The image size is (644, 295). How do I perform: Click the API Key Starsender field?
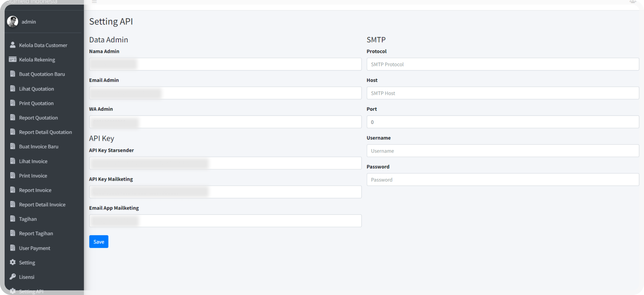(225, 163)
